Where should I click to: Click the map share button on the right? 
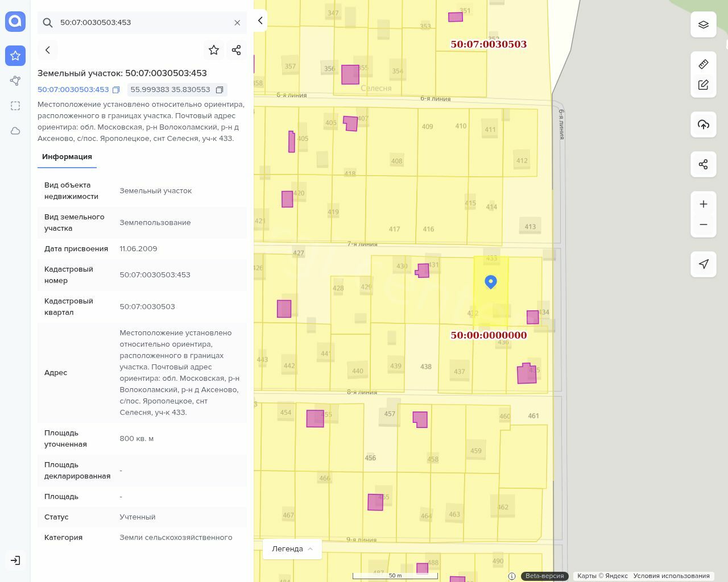point(704,164)
